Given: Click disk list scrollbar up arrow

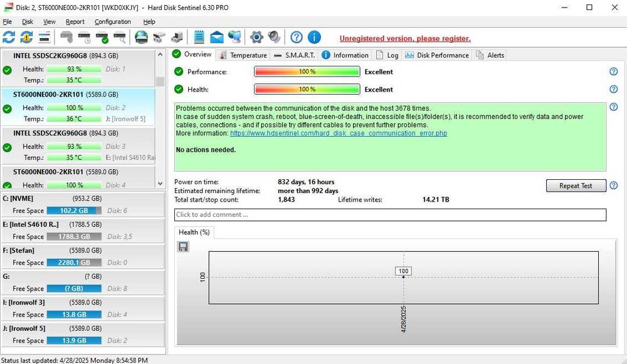Looking at the screenshot, I should pyautogui.click(x=160, y=55).
